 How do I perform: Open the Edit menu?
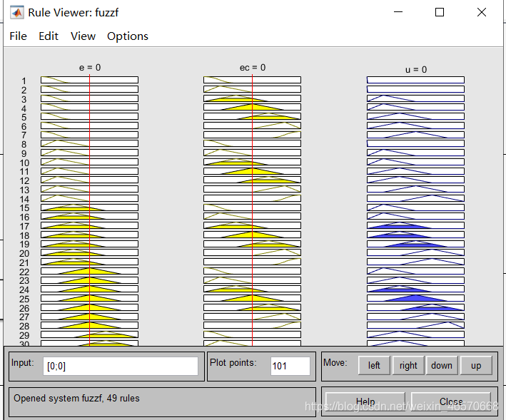point(49,36)
